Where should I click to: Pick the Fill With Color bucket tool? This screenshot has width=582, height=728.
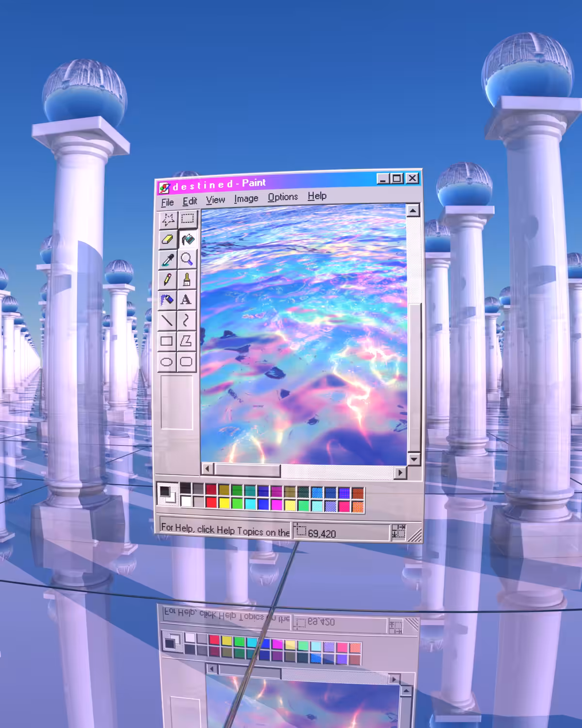187,239
